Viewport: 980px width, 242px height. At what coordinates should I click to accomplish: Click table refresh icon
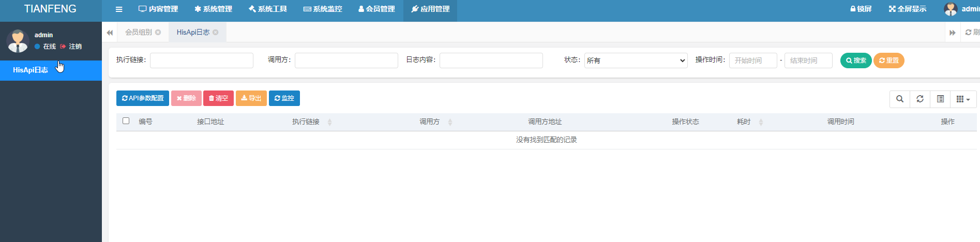(x=920, y=99)
